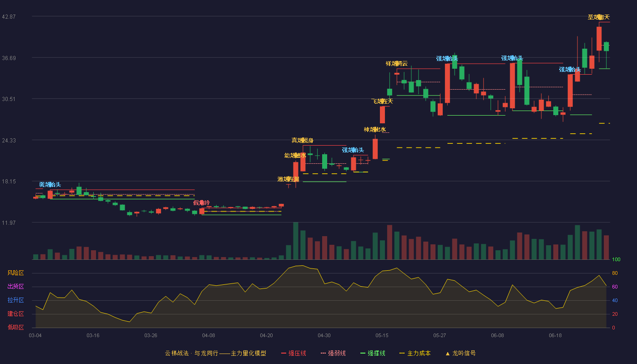Click the 飞龙在天 signal label

click(x=382, y=101)
